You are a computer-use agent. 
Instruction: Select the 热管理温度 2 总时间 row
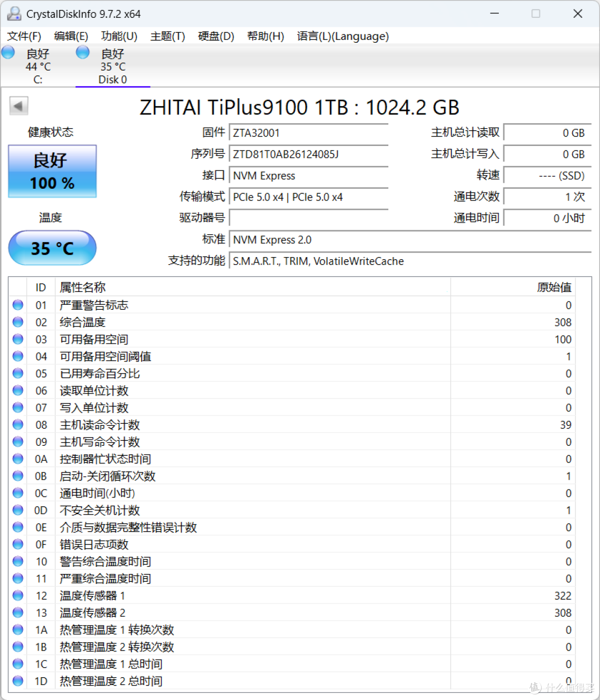click(x=292, y=681)
